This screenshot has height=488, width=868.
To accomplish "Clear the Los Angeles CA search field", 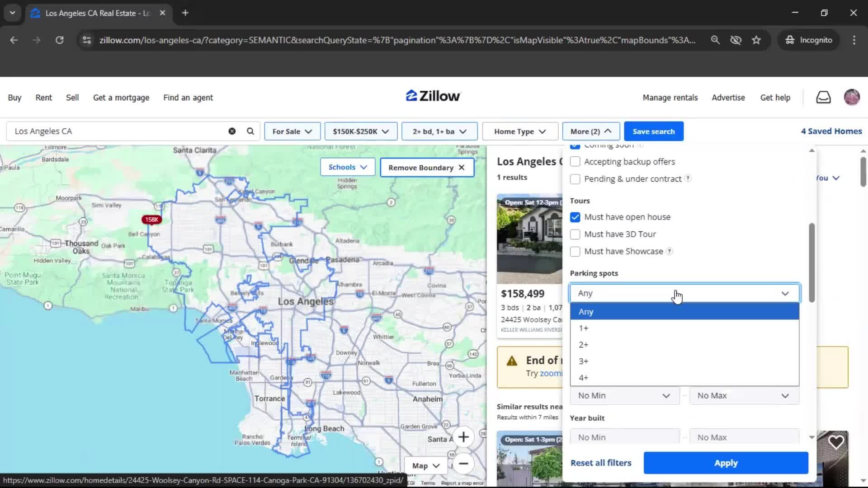I will [x=232, y=131].
